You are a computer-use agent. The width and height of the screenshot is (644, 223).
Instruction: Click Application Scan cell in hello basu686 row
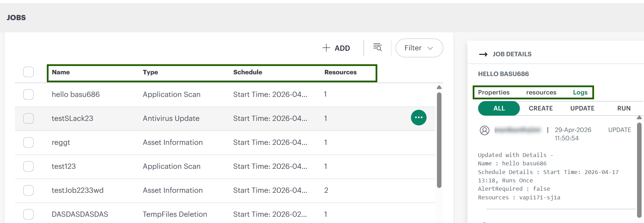pos(172,94)
